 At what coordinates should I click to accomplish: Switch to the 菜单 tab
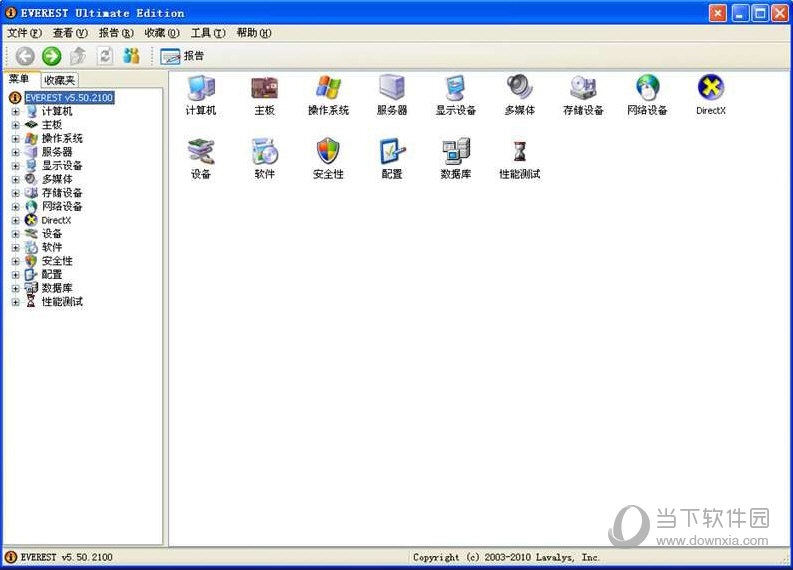coord(19,79)
